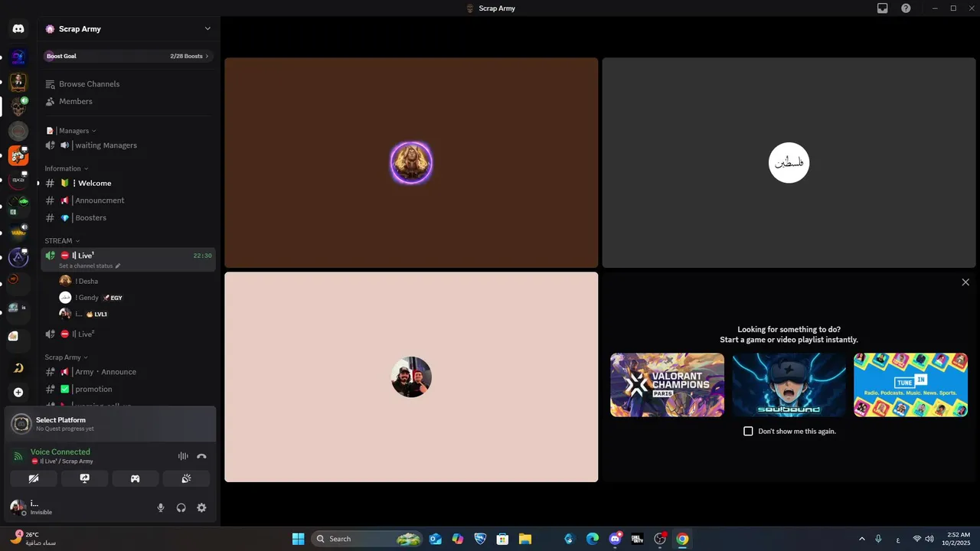Screen dimensions: 980x551
Task: Open Outlook from the taskbar
Action: point(436,539)
